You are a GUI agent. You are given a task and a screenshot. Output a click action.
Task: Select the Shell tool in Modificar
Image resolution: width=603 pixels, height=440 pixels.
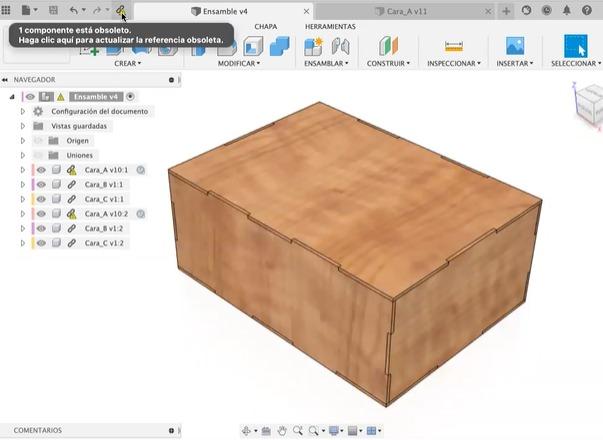253,46
